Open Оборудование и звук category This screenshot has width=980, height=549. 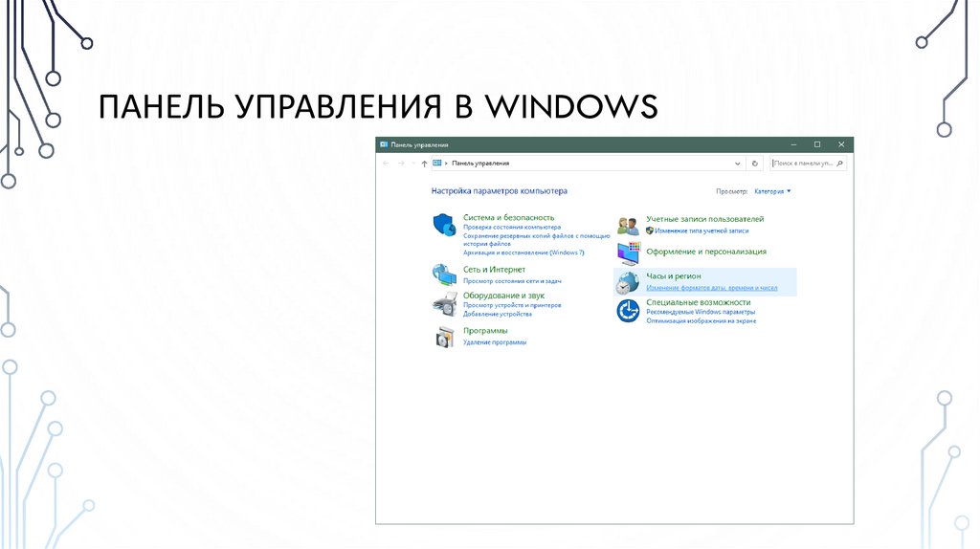[503, 296]
